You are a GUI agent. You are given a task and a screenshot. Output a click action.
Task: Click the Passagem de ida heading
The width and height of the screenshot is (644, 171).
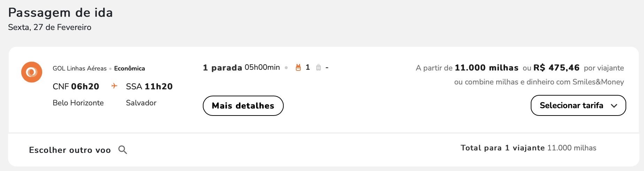(x=61, y=13)
